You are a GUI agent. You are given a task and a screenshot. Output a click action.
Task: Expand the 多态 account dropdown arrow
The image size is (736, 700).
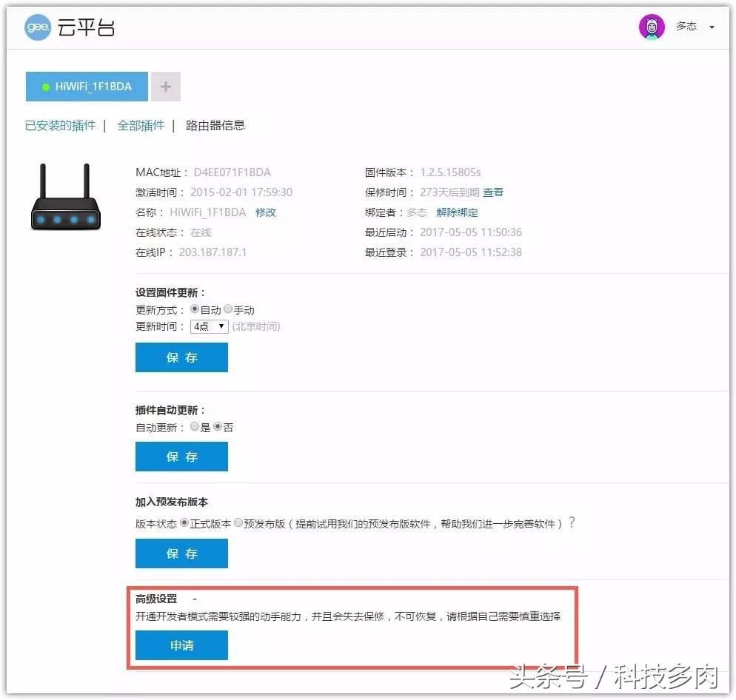coord(711,27)
